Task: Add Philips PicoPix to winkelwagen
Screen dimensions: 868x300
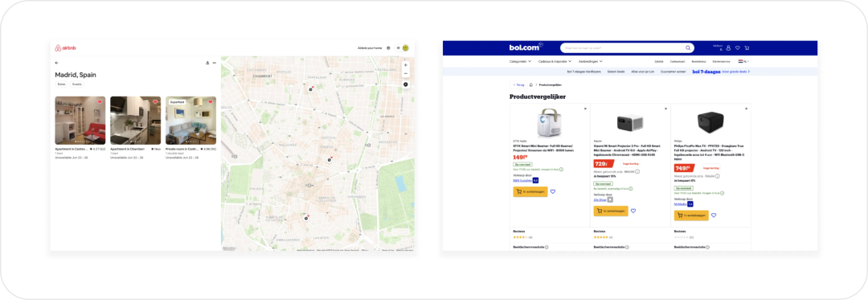Action: [x=691, y=216]
